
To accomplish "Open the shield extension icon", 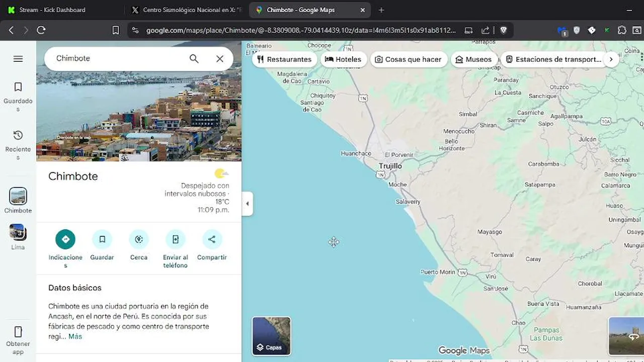I will tap(577, 30).
